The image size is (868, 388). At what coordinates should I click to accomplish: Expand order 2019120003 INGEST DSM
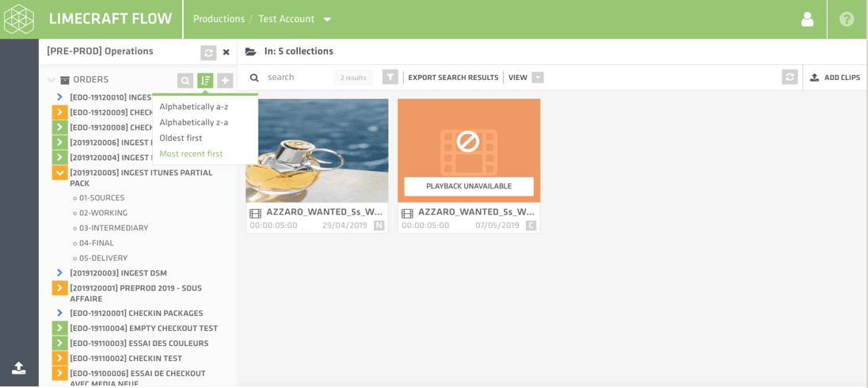click(59, 273)
